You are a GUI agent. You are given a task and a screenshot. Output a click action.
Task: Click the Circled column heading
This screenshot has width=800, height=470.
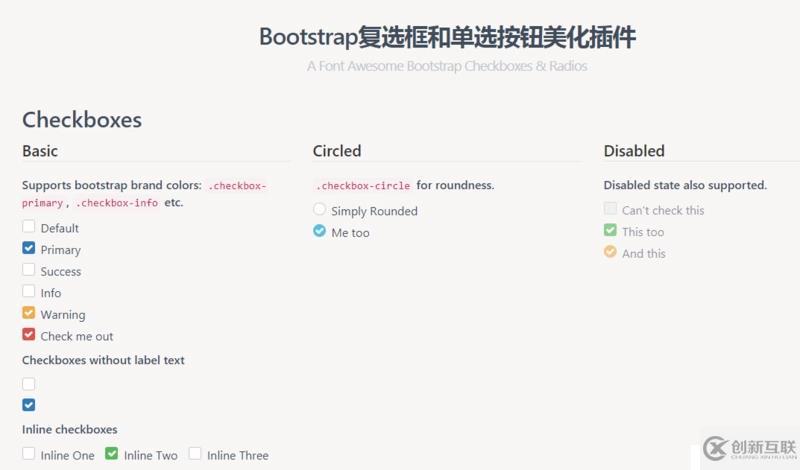337,151
